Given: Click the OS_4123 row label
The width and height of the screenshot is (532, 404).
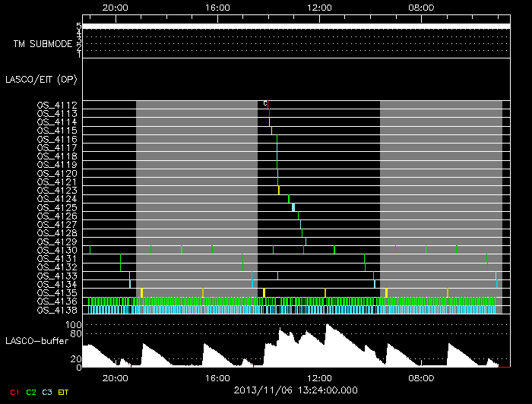Looking at the screenshot, I should [57, 191].
